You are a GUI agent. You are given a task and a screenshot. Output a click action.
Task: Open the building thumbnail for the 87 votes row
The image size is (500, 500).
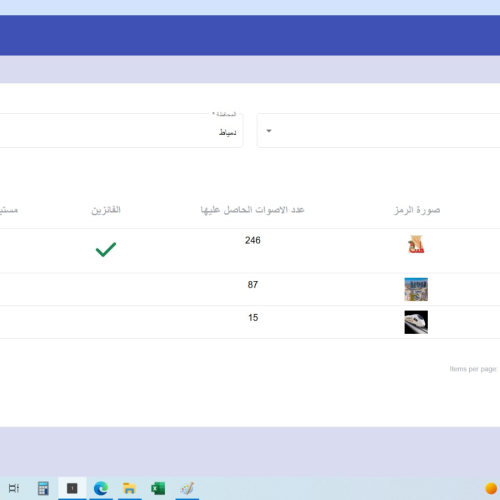(x=416, y=289)
